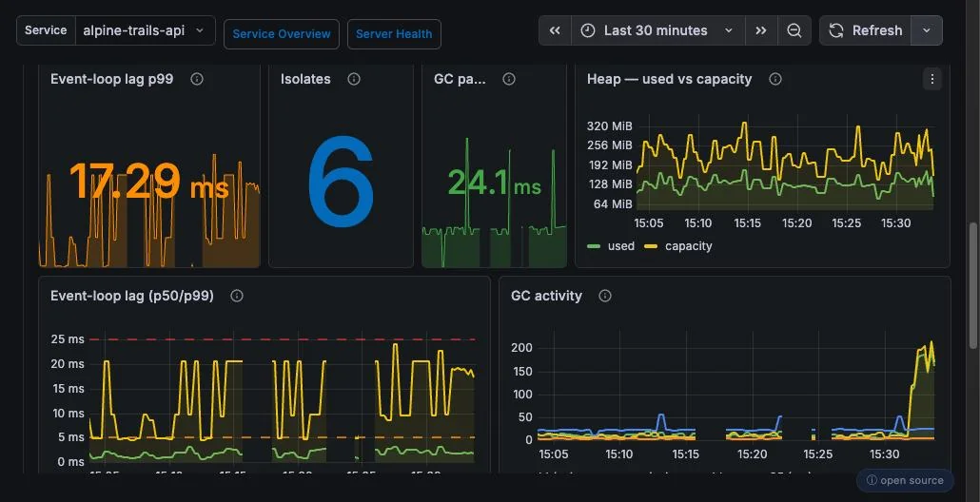Viewport: 980px width, 502px height.
Task: Expand the refresh interval dropdown arrow
Action: tap(927, 30)
